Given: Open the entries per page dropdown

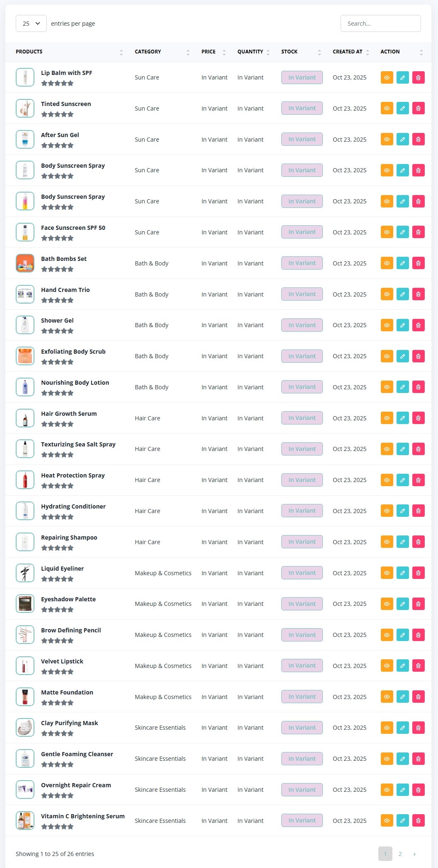Looking at the screenshot, I should tap(31, 24).
